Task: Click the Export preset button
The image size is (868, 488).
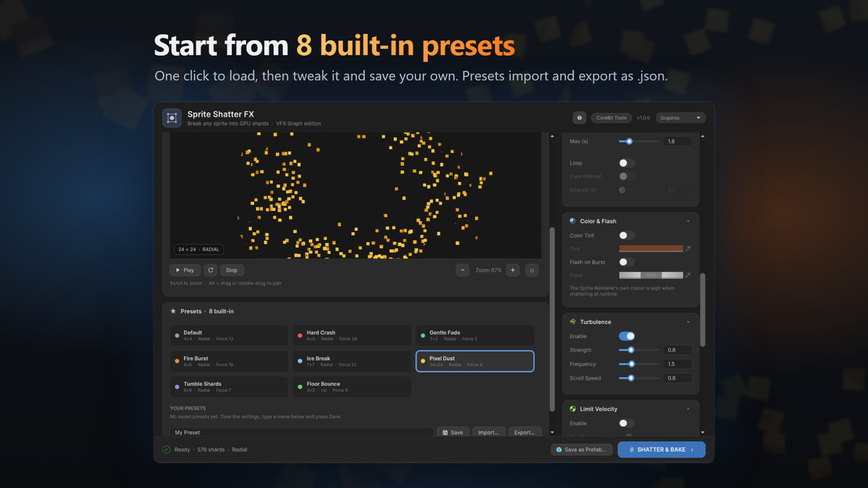Action: tap(525, 432)
